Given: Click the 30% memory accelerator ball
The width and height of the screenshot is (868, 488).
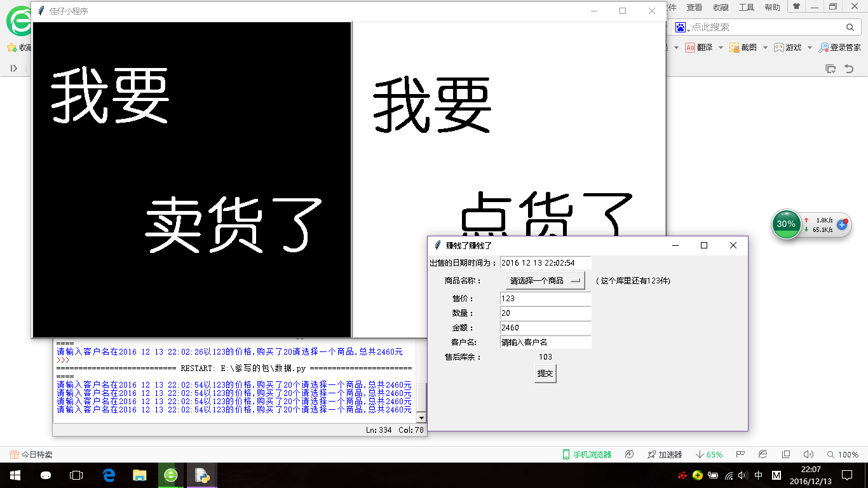Looking at the screenshot, I should click(x=786, y=224).
